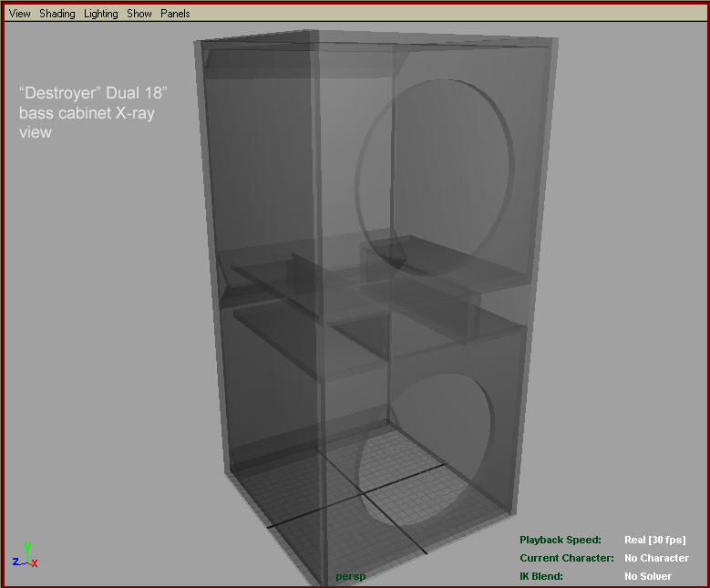This screenshot has height=588, width=710.
Task: Click the 'persp' camera label
Action: tap(351, 577)
